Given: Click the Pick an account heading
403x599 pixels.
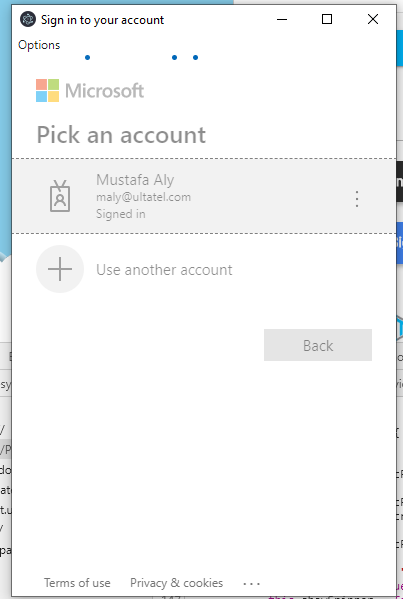Looking at the screenshot, I should (x=121, y=134).
